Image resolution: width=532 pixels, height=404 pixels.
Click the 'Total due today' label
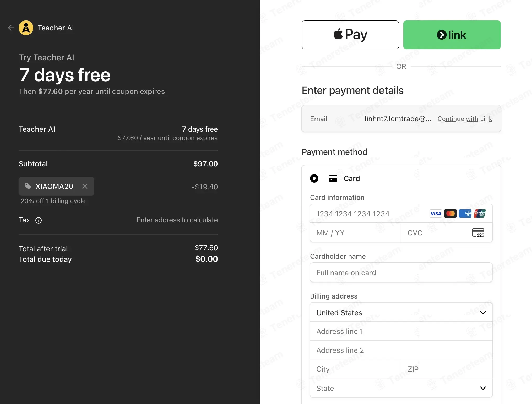coord(45,259)
